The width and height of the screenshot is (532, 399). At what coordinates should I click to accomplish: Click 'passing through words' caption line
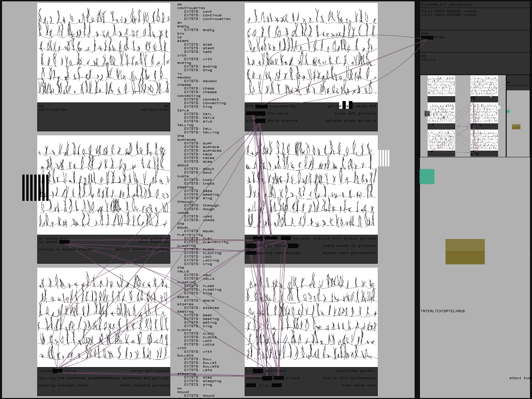tap(63, 385)
